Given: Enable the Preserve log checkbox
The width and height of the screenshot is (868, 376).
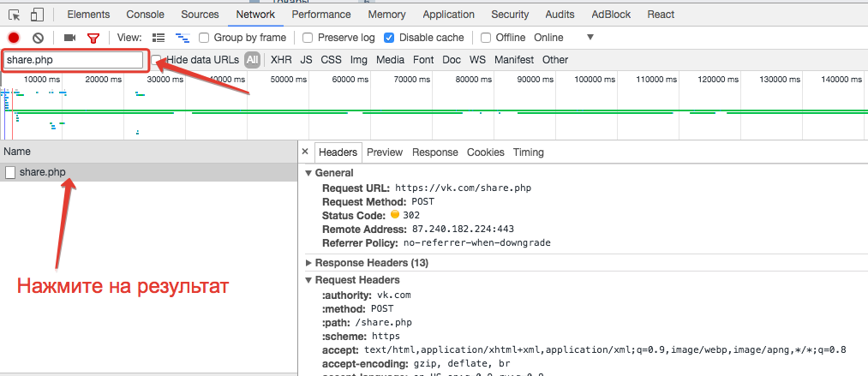Looking at the screenshot, I should 307,38.
